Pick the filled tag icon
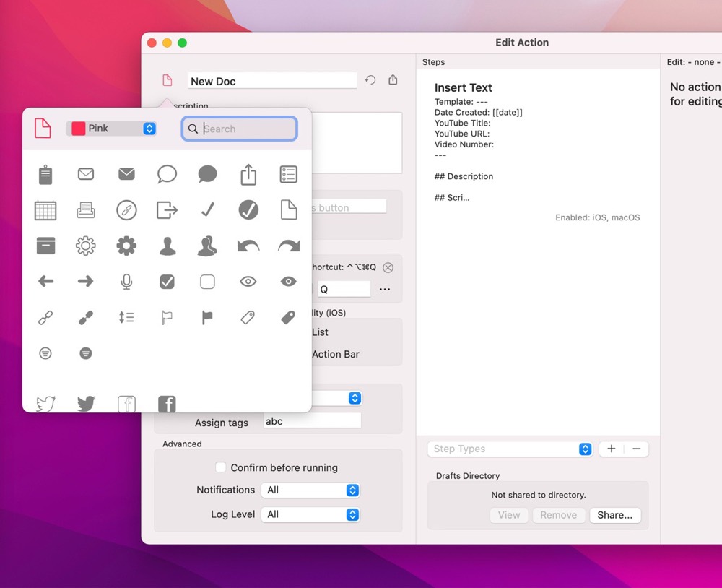 click(288, 317)
